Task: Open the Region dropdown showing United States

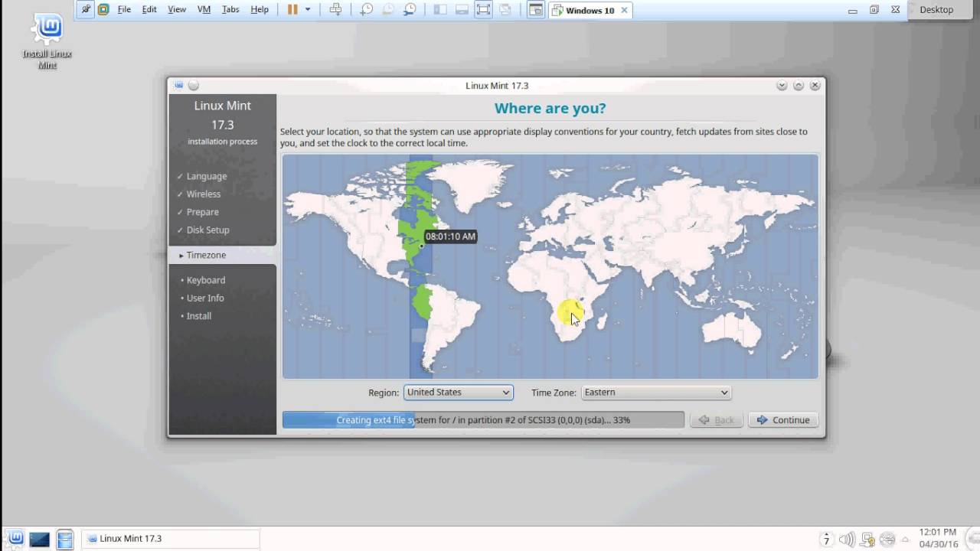Action: 458,392
